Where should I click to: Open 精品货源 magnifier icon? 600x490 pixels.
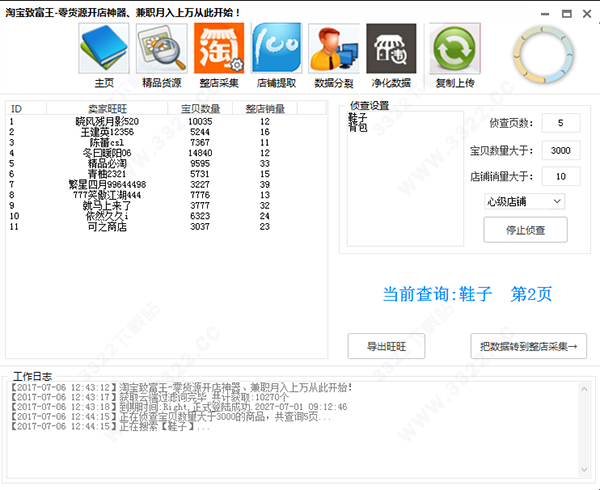(x=161, y=48)
